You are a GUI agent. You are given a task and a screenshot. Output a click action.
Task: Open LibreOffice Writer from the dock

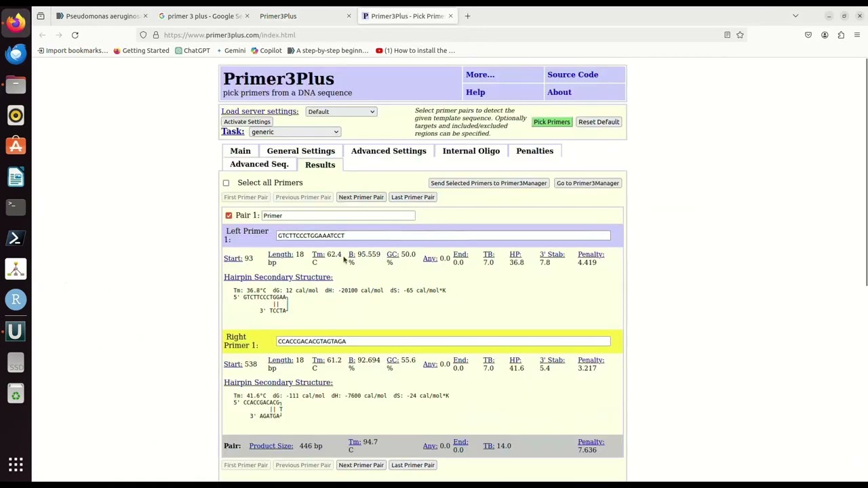(16, 177)
